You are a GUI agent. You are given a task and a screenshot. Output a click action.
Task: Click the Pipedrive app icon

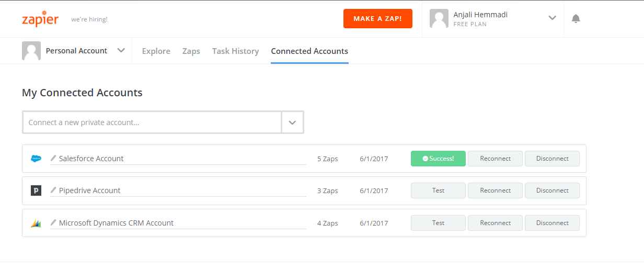(x=36, y=191)
